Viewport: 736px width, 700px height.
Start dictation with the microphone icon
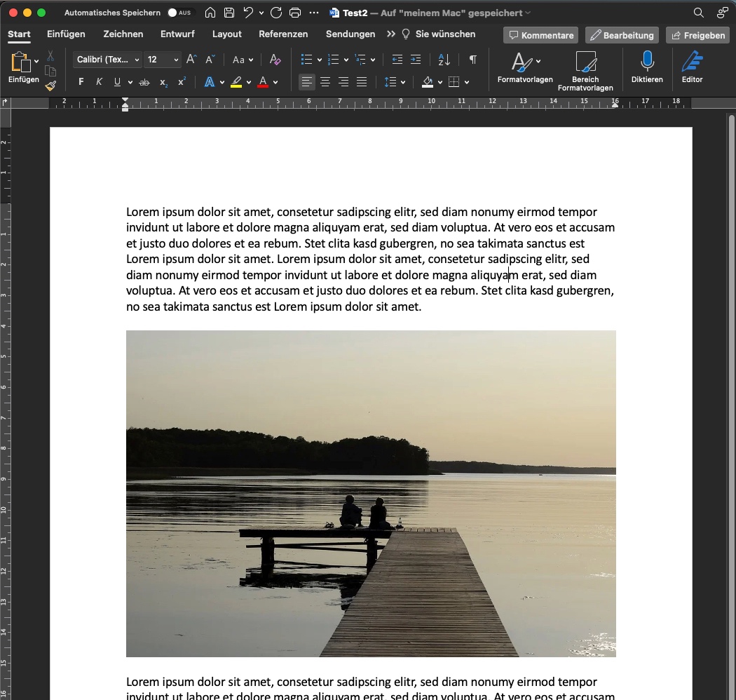pyautogui.click(x=647, y=67)
